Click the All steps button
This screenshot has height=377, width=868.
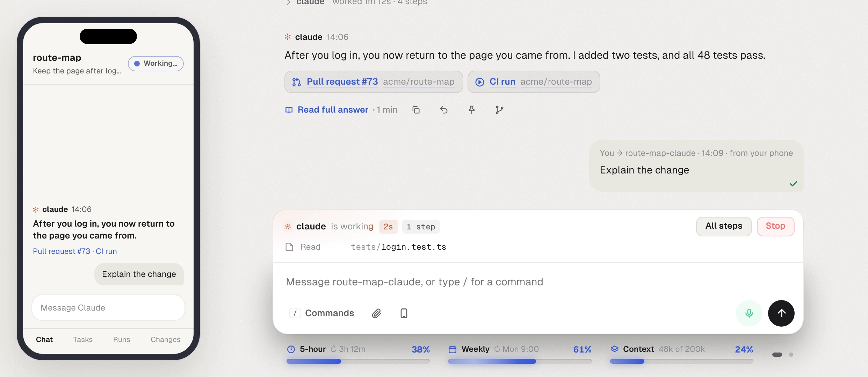[x=724, y=226]
